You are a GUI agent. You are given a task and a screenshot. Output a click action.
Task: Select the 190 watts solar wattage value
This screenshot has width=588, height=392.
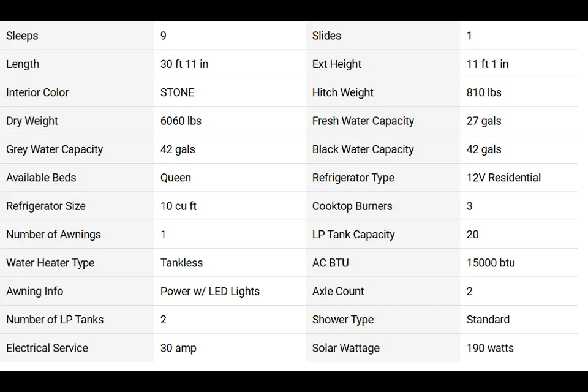tap(489, 348)
